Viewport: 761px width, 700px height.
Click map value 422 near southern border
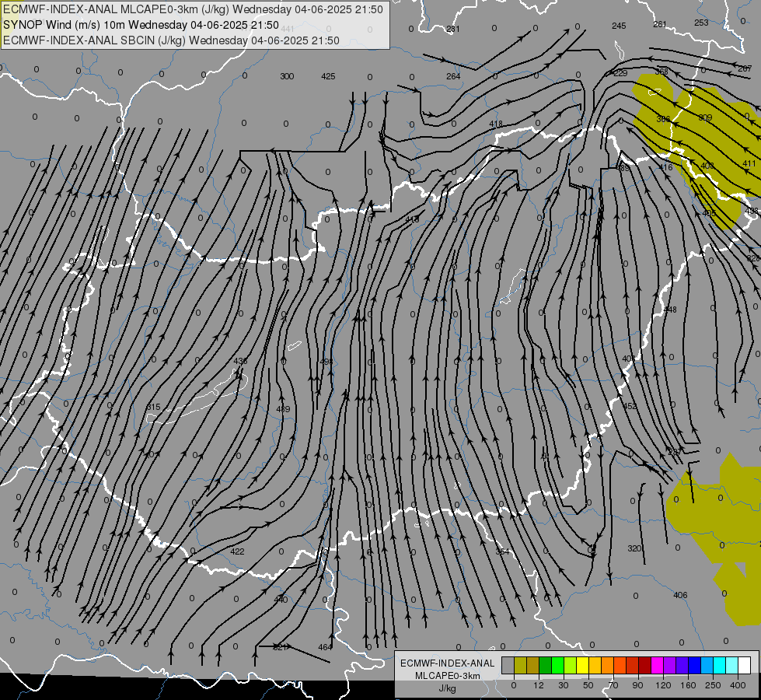point(237,551)
